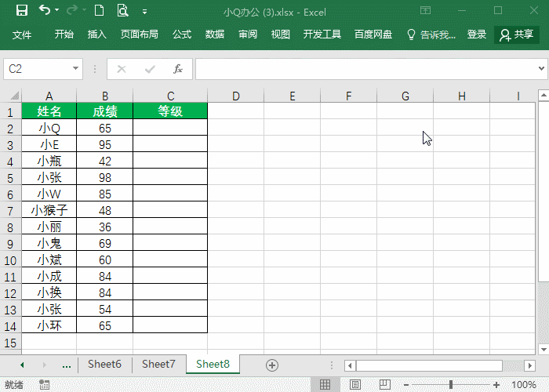Image resolution: width=549 pixels, height=392 pixels.
Task: Click the Save icon in quick access toolbar
Action: (x=22, y=10)
